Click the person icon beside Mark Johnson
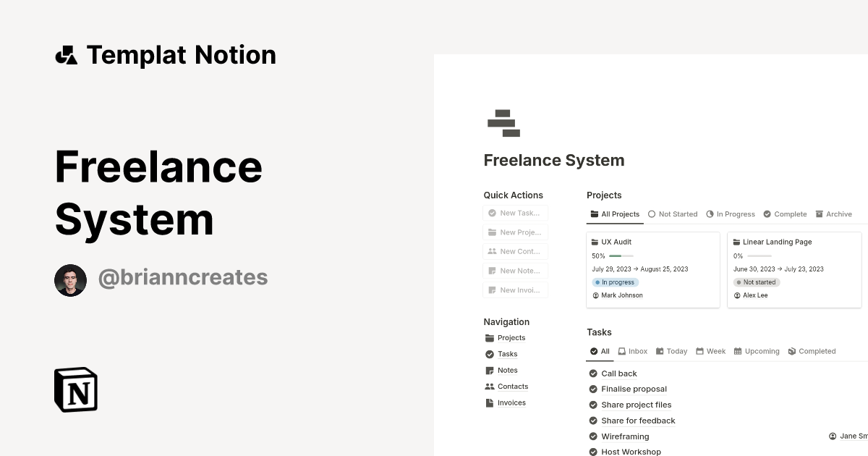The image size is (868, 456). [x=595, y=295]
